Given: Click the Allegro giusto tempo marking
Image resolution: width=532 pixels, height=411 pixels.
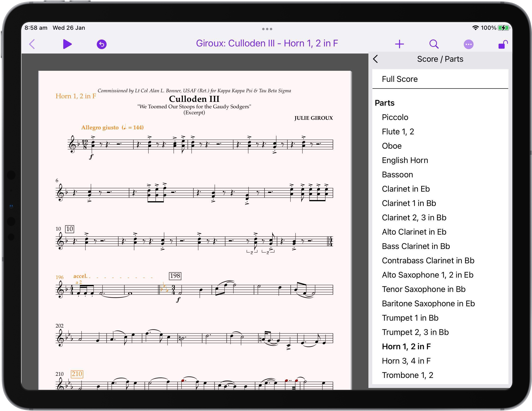Looking at the screenshot, I should [x=112, y=127].
